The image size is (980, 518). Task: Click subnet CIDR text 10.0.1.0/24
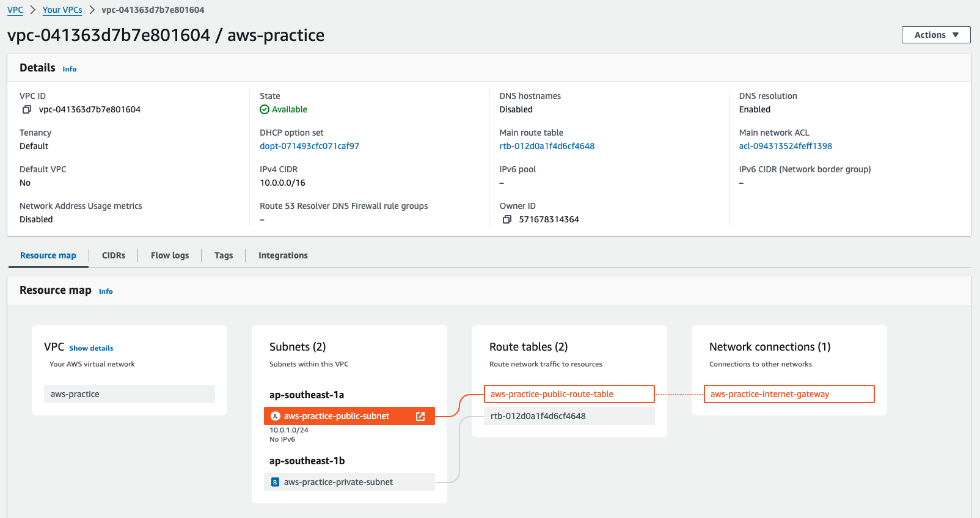click(x=289, y=430)
